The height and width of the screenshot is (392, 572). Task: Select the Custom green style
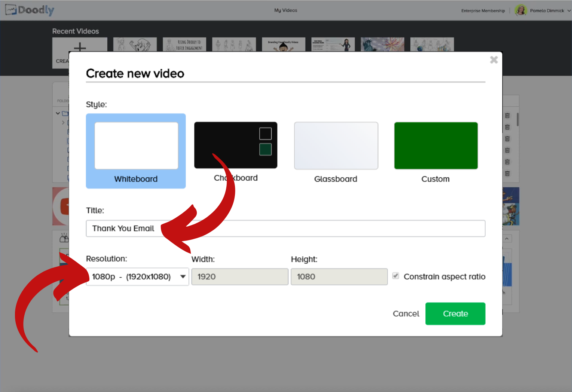[436, 146]
